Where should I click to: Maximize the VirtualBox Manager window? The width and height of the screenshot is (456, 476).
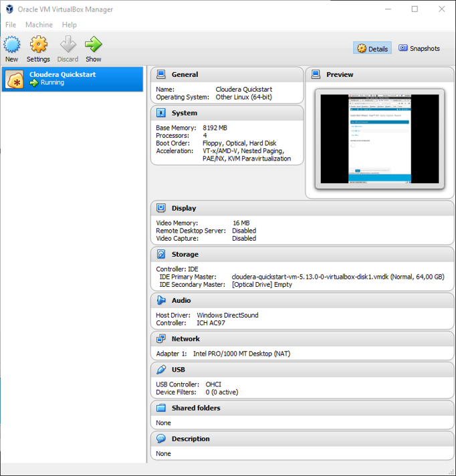(415, 9)
